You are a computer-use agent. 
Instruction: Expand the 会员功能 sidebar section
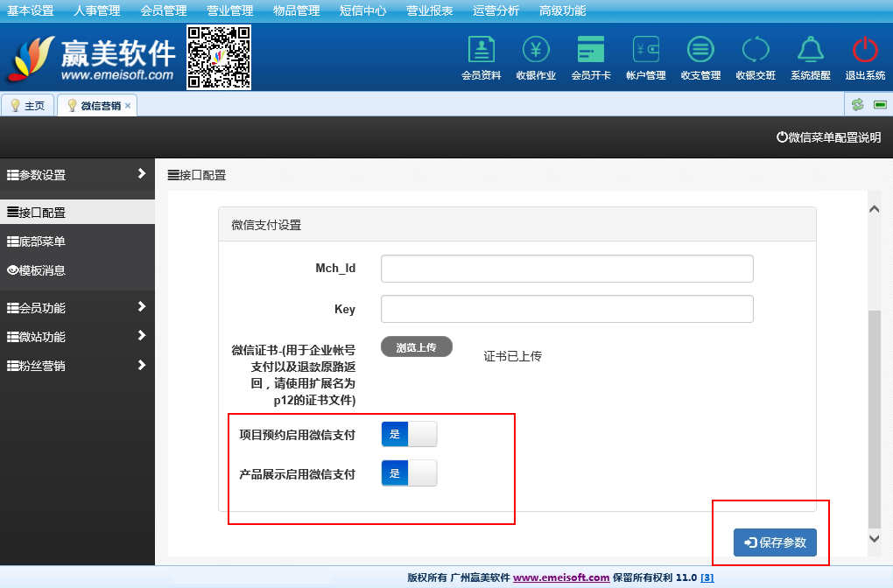coord(77,308)
